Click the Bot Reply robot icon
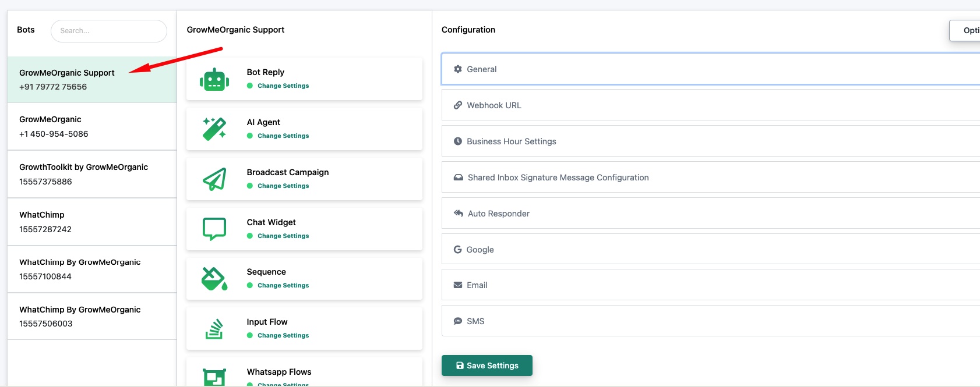 [x=214, y=79]
